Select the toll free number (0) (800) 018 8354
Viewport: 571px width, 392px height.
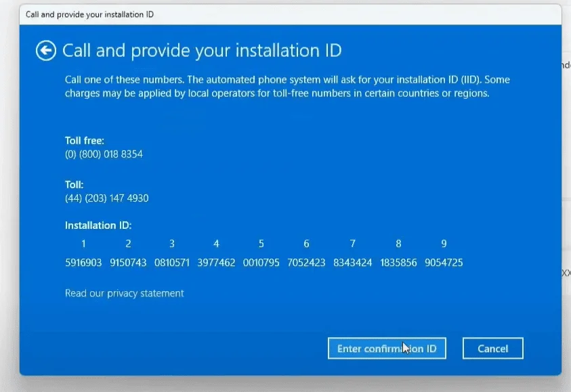pos(104,154)
